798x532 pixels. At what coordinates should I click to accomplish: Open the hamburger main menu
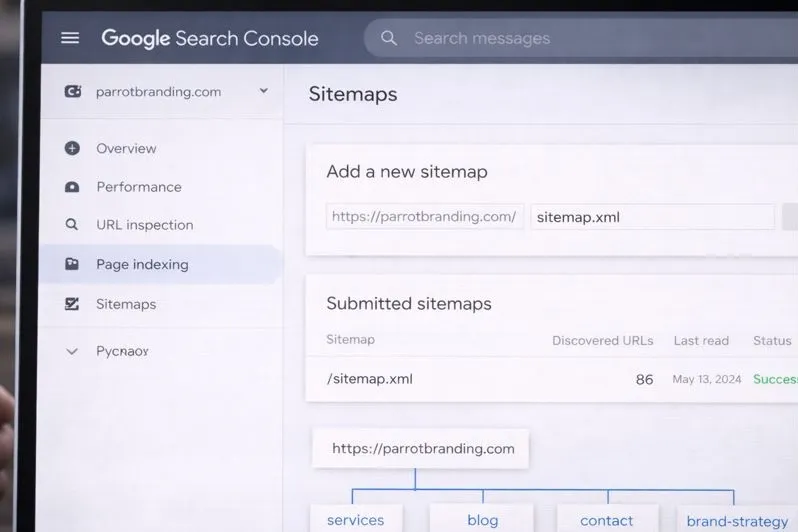[70, 38]
